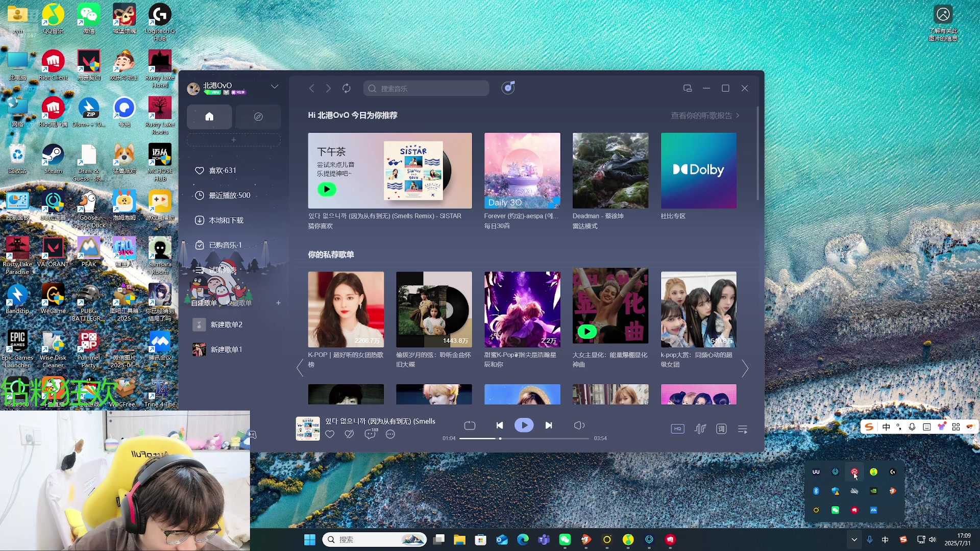The height and width of the screenshot is (551, 980).
Task: Click the dislike broken-heart icon in player
Action: [x=349, y=434]
